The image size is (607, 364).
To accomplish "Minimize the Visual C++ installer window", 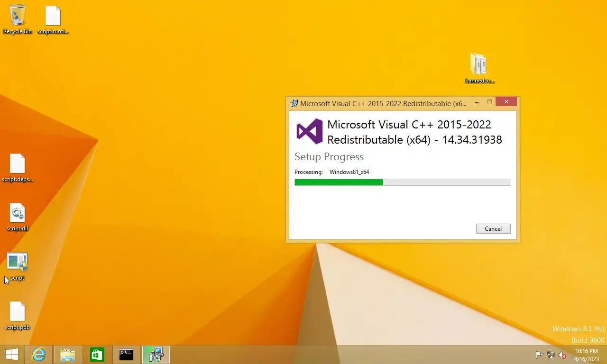I will coord(477,102).
